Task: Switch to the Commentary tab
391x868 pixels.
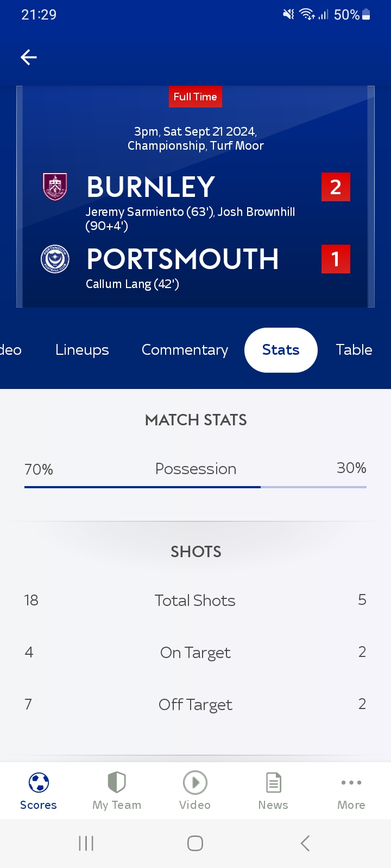Action: pyautogui.click(x=185, y=350)
